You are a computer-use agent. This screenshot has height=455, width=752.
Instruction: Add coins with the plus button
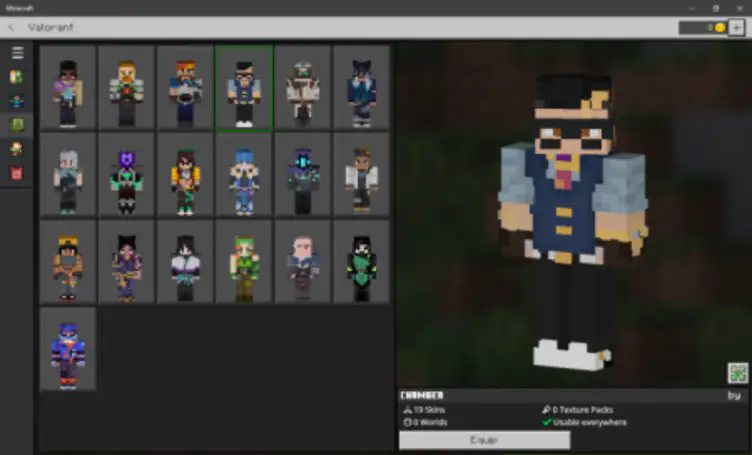736,27
